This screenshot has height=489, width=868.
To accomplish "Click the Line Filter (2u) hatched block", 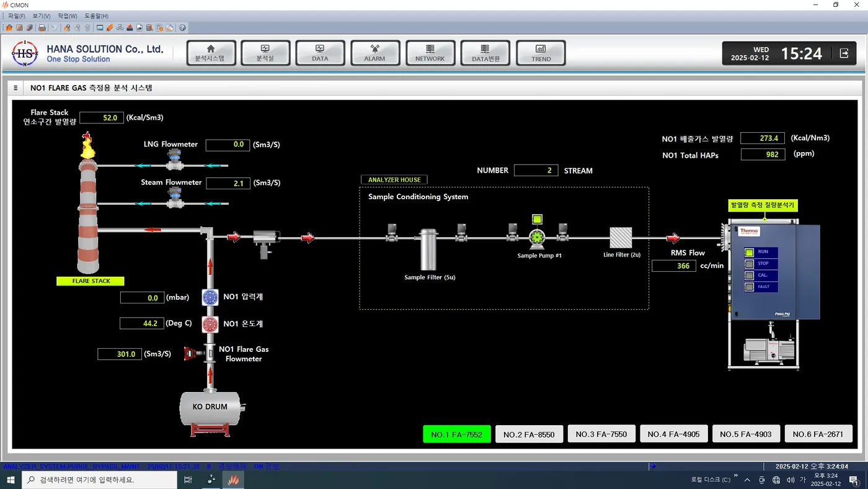I will pos(621,238).
